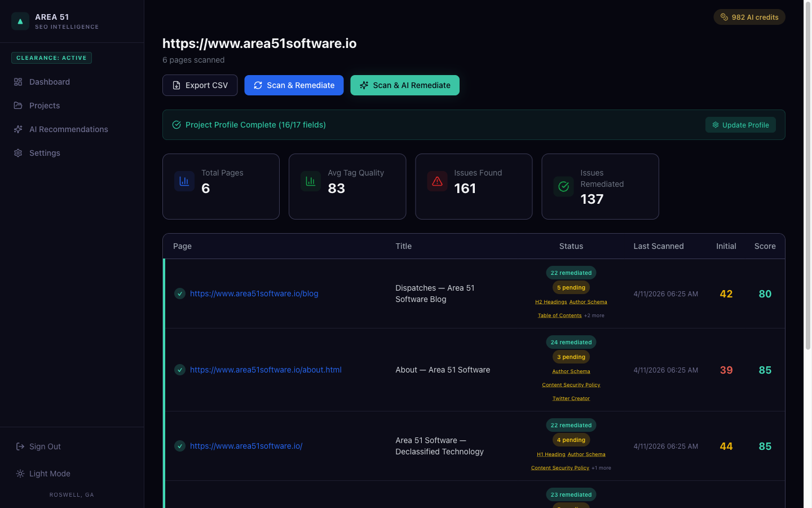The width and height of the screenshot is (812, 508).
Task: Expand the '+1 more' on the homepage row
Action: [x=601, y=467]
